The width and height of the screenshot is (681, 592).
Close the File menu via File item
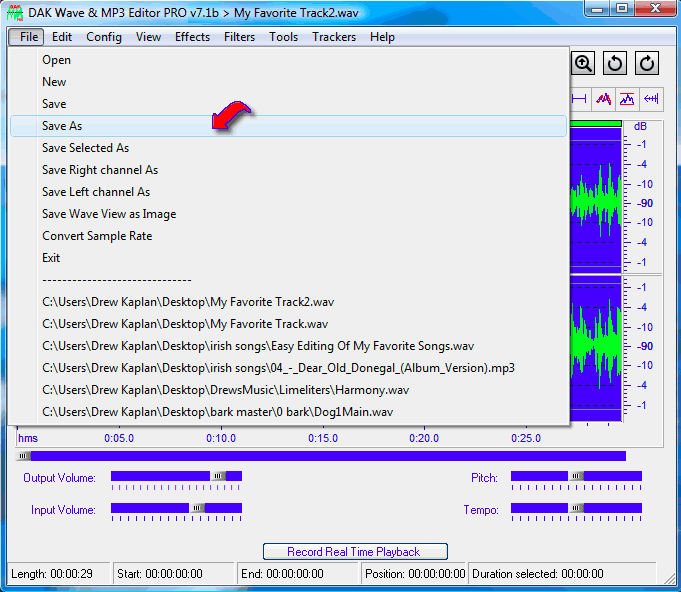pyautogui.click(x=26, y=37)
